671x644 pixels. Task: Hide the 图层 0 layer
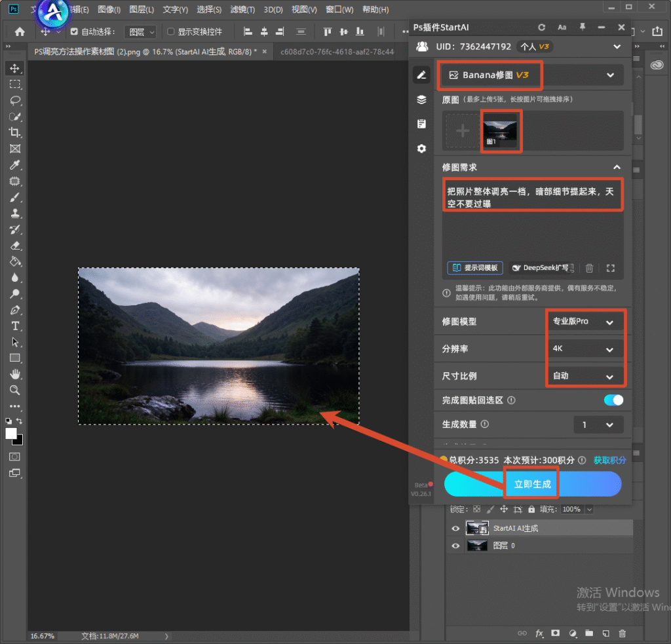tap(455, 546)
